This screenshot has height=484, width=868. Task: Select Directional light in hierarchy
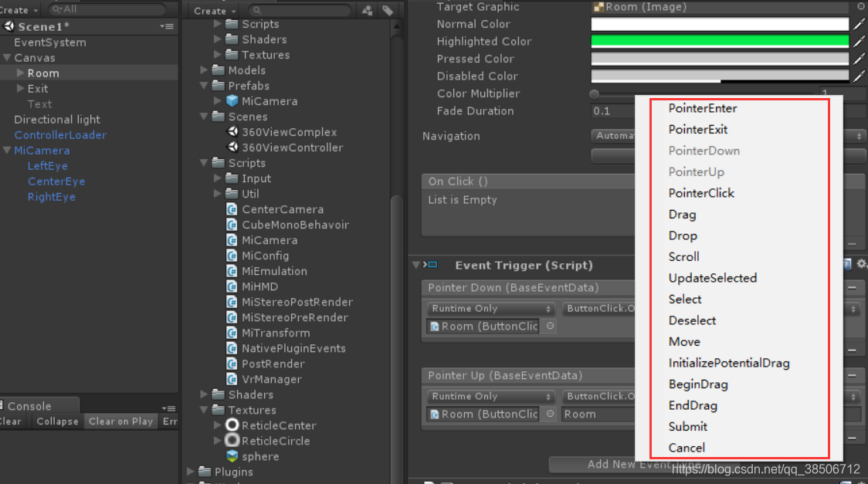57,120
